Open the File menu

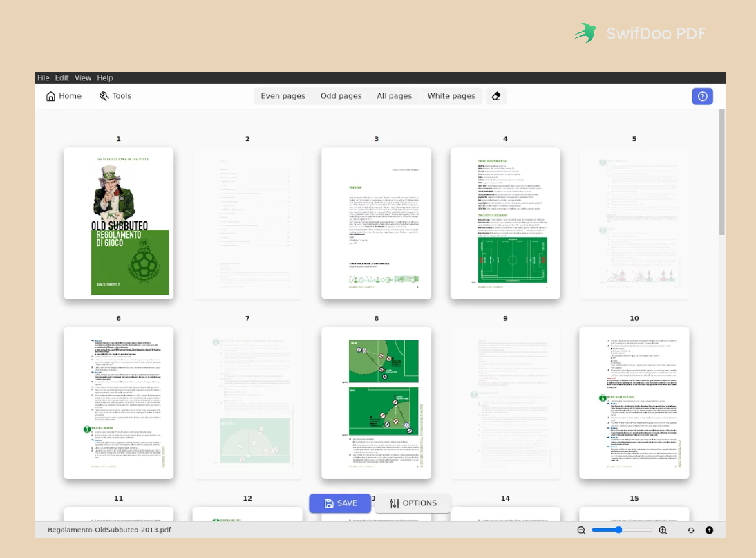tap(44, 77)
